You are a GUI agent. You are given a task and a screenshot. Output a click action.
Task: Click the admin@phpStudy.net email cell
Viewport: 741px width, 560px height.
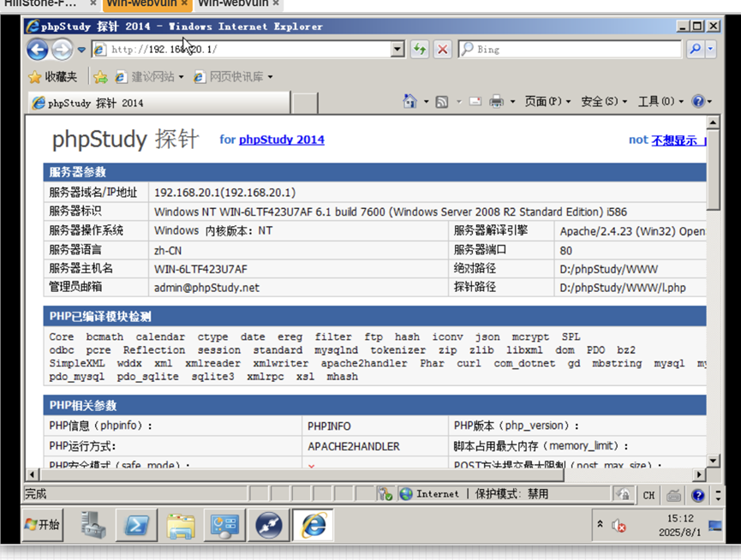pyautogui.click(x=206, y=288)
